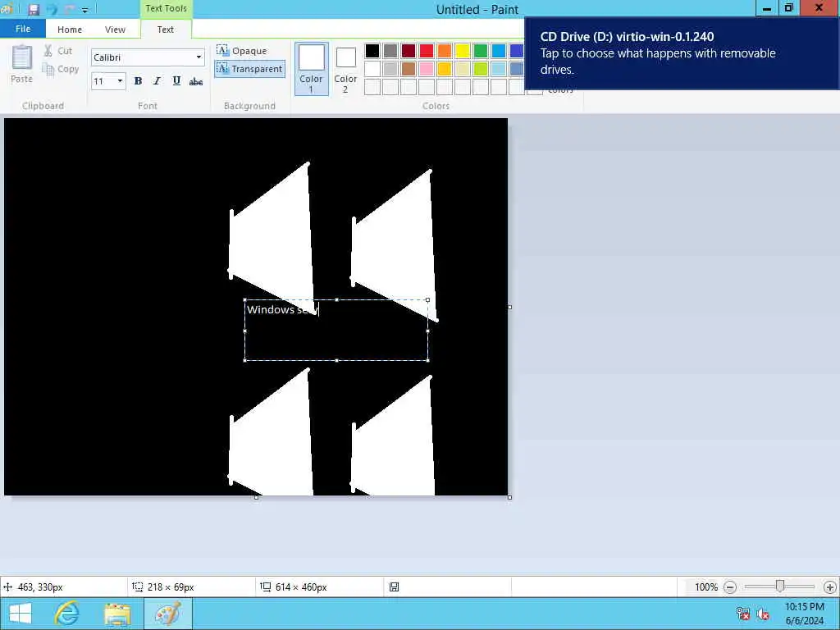
Task: Click the text box's bottom-right resize handle
Action: (x=427, y=361)
